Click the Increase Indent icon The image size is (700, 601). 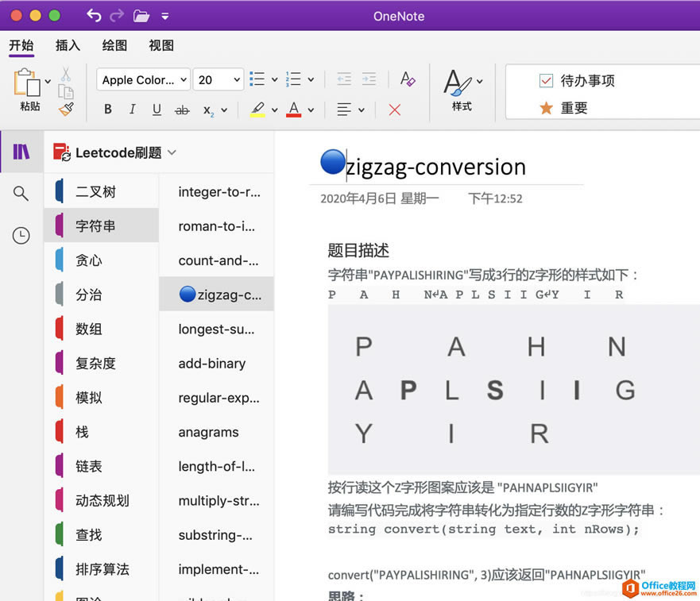369,79
